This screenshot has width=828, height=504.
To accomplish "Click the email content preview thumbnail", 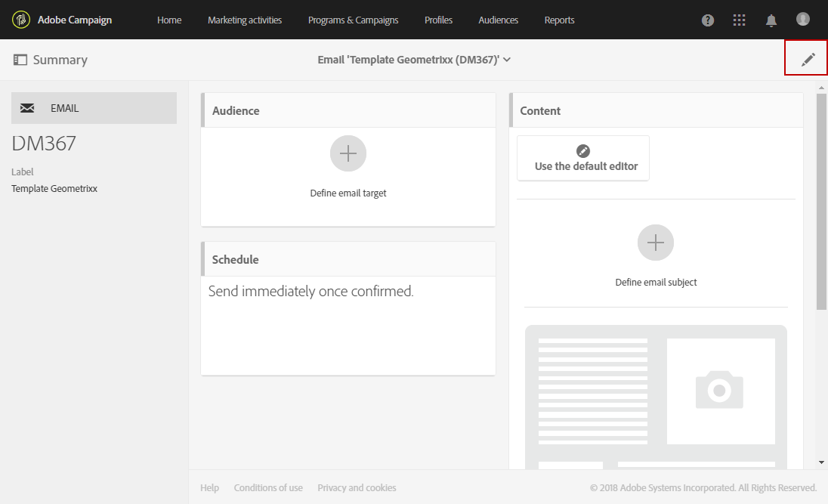I will (x=656, y=397).
